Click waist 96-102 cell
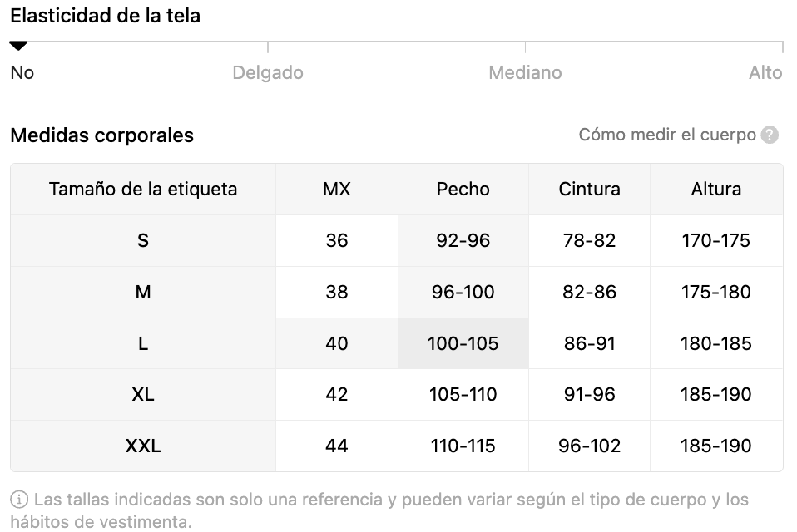The width and height of the screenshot is (797, 532). [589, 446]
